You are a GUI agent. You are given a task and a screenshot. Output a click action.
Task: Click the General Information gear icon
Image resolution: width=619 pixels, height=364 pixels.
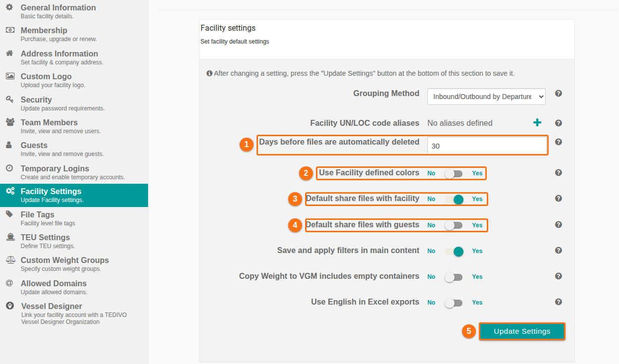[9, 7]
